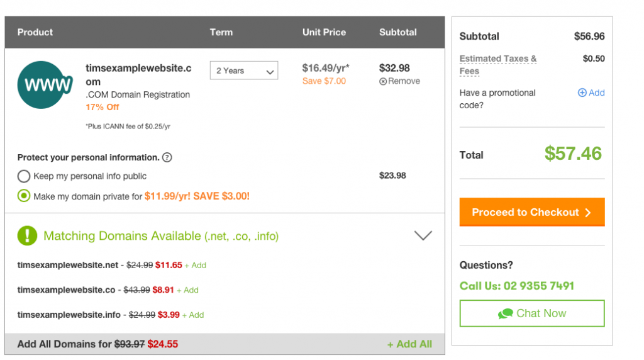Viewport: 644px width, 360px height.
Task: Click the help question mark icon
Action: point(167,157)
